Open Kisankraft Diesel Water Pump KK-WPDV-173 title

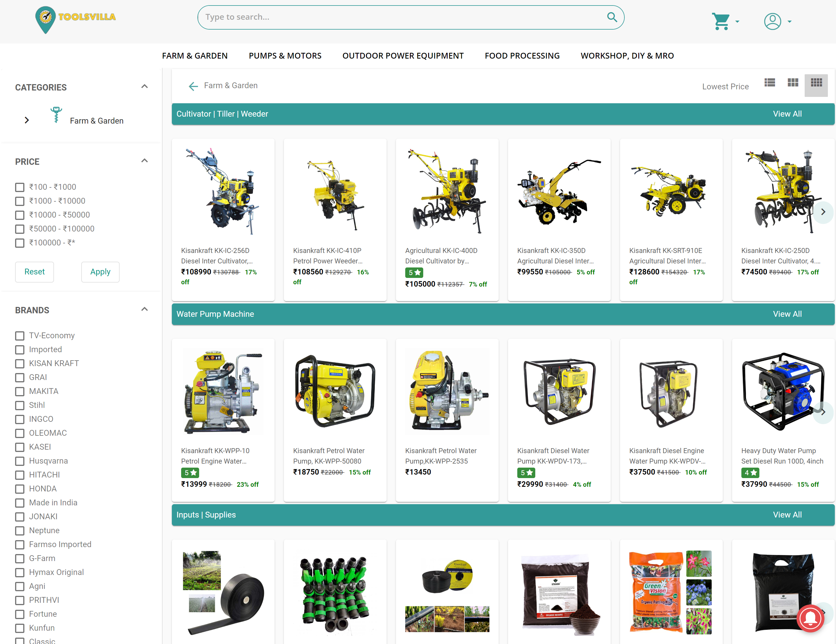[553, 456]
